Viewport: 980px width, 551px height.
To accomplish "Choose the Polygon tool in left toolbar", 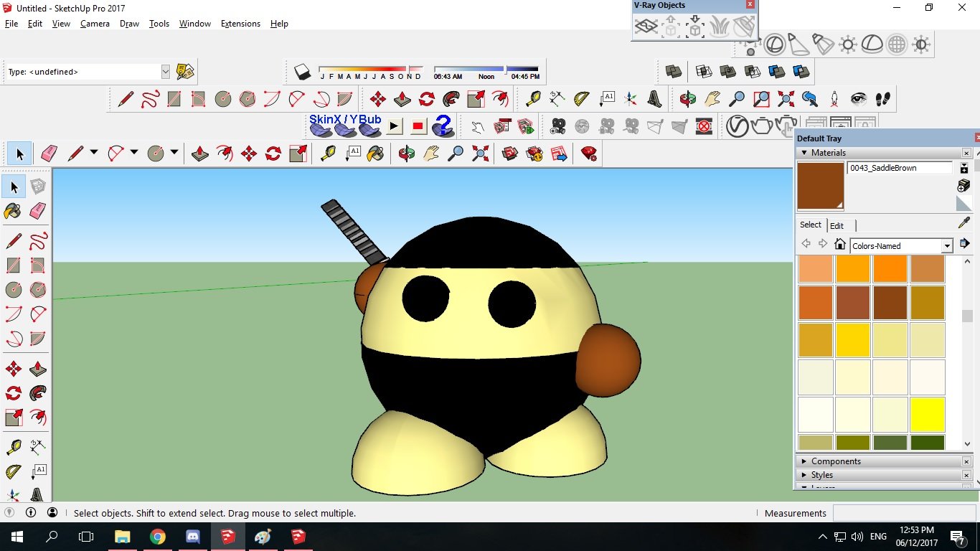I will coord(38,290).
